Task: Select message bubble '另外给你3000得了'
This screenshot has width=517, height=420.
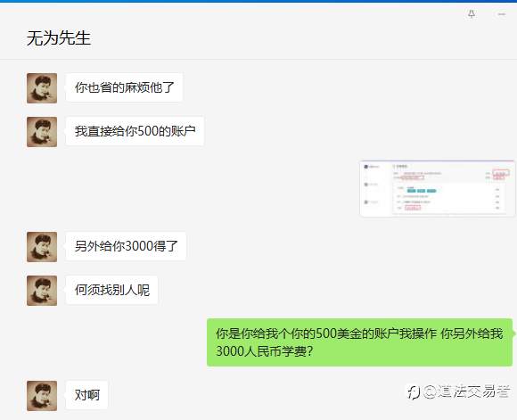Action: (x=126, y=246)
